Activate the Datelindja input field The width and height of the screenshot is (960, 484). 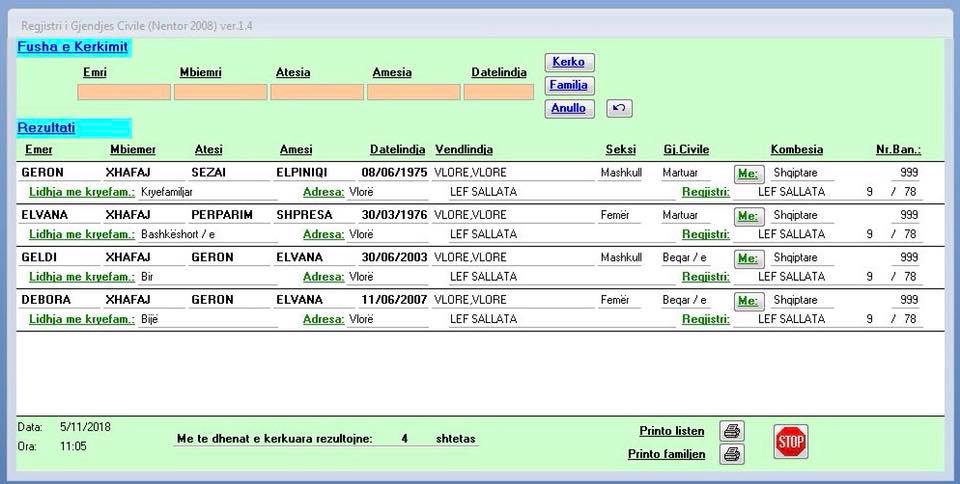pos(499,92)
